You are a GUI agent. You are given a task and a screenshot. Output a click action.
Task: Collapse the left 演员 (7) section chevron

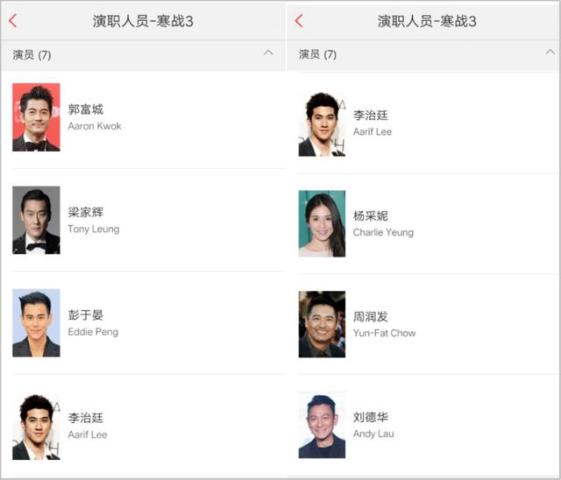pyautogui.click(x=268, y=53)
